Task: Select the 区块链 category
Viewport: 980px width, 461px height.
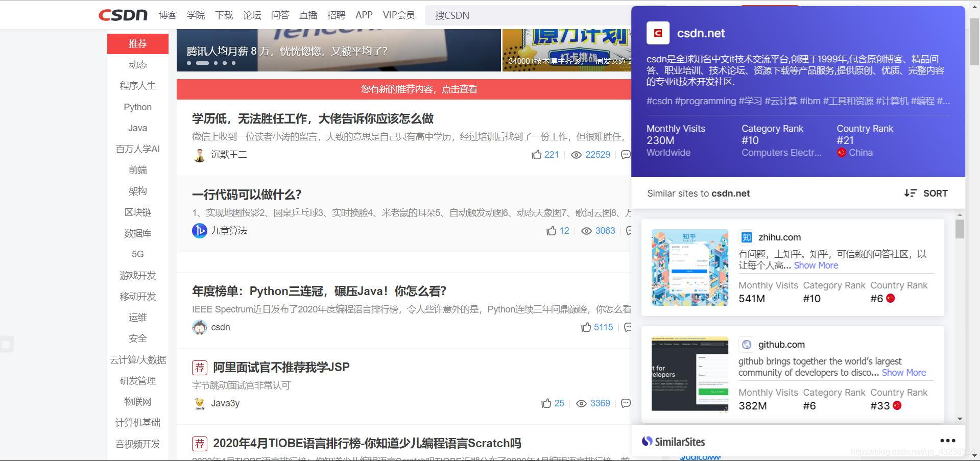Action: tap(138, 212)
